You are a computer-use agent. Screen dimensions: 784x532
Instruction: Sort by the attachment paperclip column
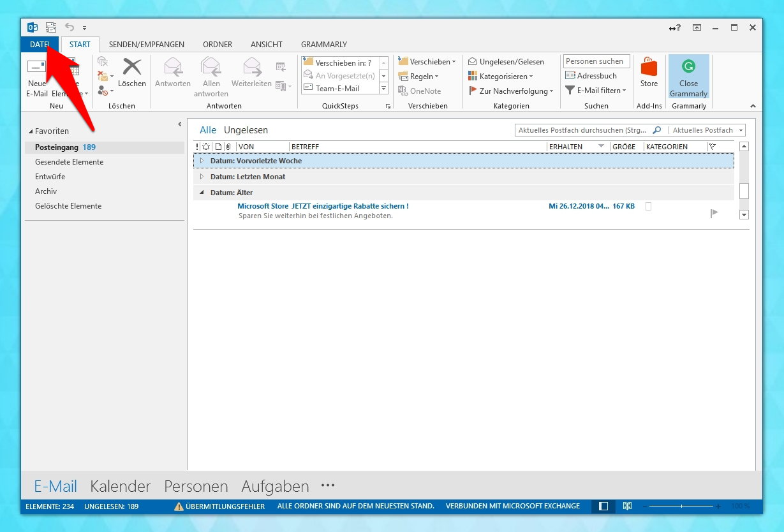pyautogui.click(x=228, y=147)
